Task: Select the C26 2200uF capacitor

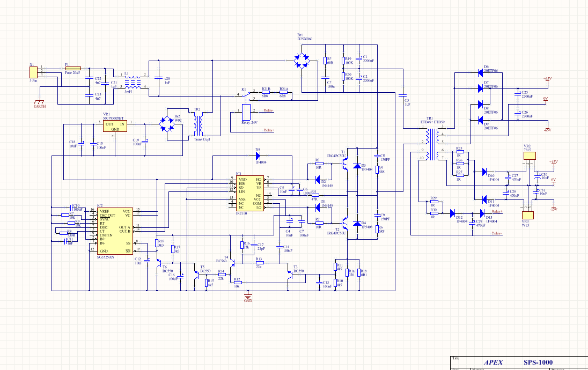Action: [x=518, y=114]
